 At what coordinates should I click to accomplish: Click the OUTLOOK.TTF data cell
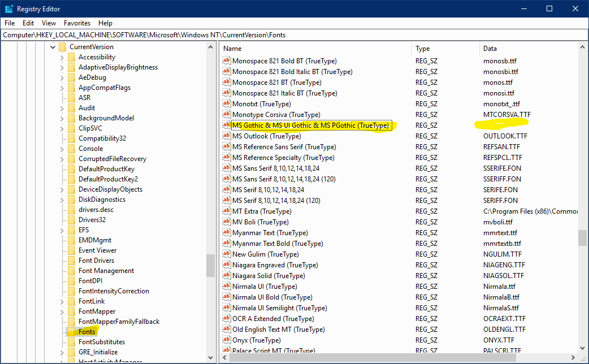point(505,136)
